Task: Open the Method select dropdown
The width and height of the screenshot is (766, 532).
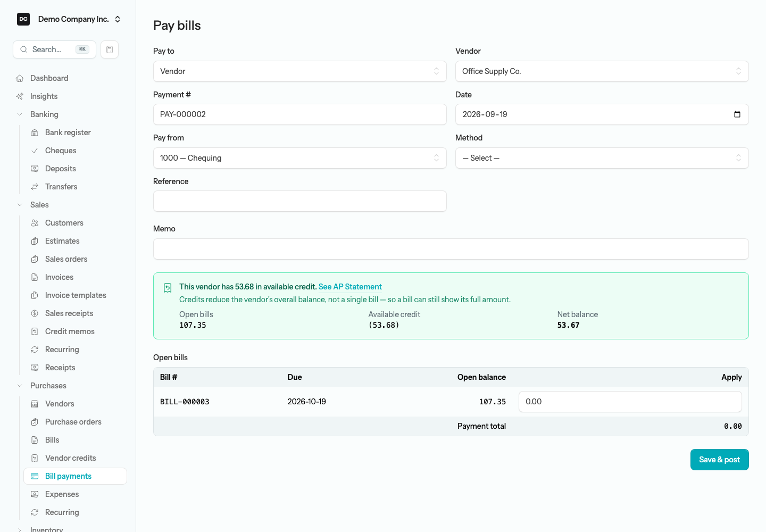Action: click(x=602, y=158)
